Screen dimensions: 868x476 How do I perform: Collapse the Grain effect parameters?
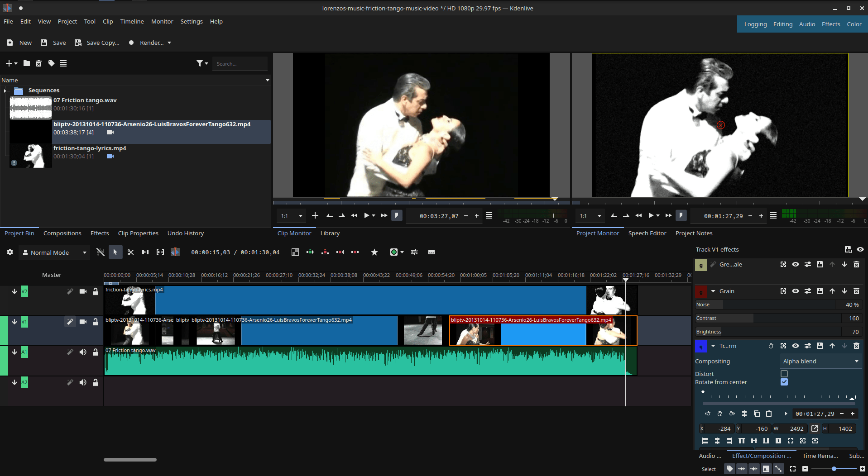tap(713, 291)
